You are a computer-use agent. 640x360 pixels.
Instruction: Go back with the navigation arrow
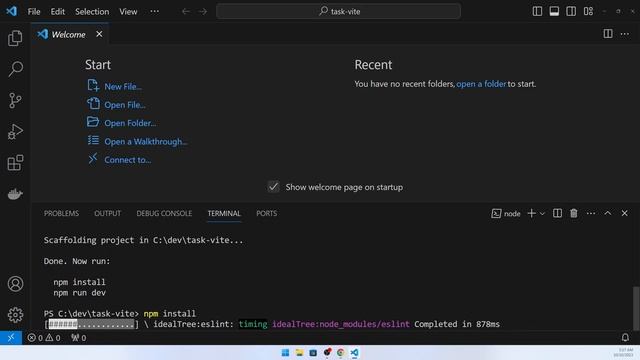(186, 11)
